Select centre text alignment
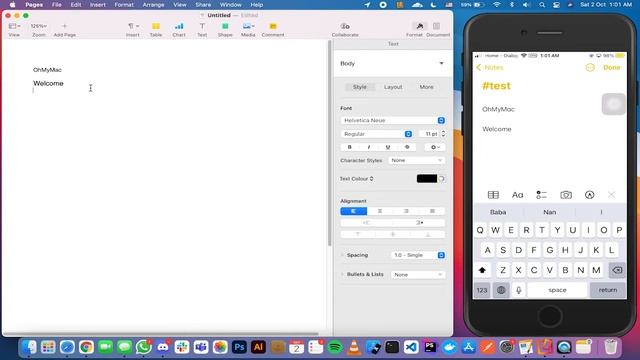 380,211
